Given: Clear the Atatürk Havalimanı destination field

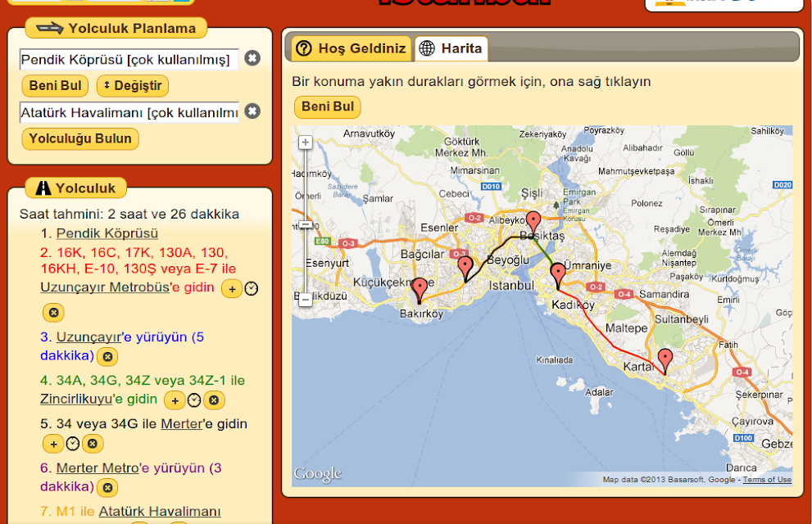Looking at the screenshot, I should (252, 111).
